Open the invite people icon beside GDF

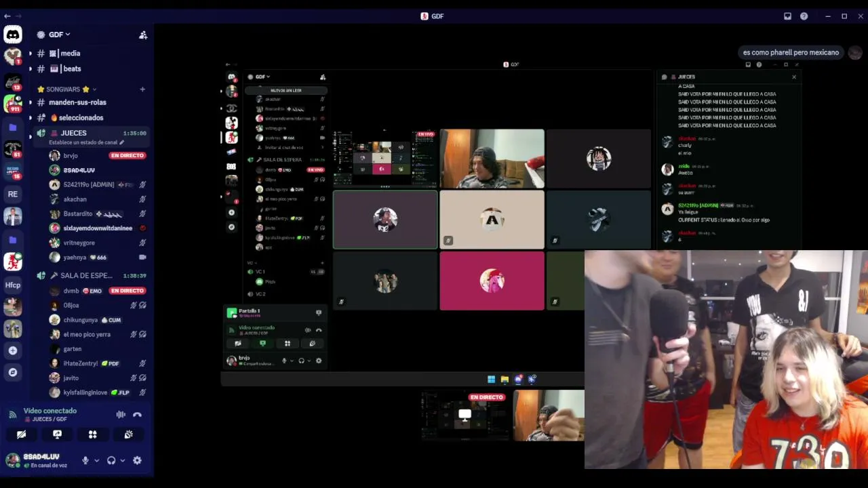click(x=143, y=35)
